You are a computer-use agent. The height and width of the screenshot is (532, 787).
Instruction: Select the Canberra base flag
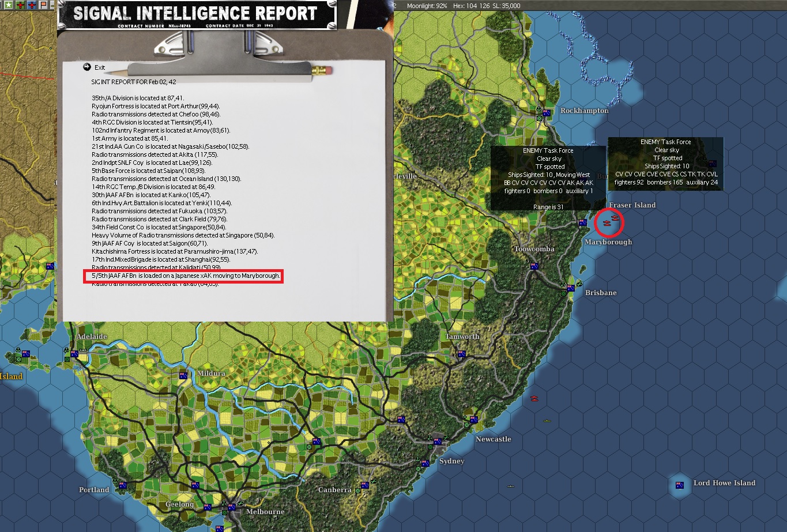click(364, 486)
